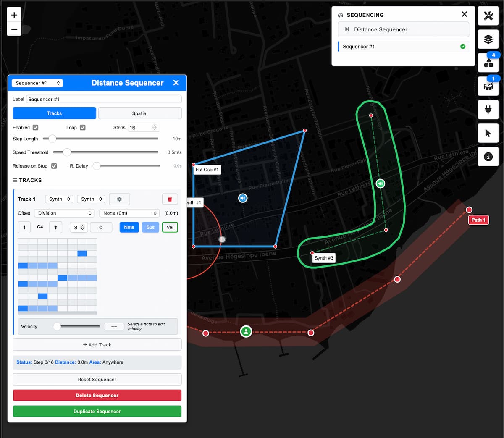
Task: Delete Track 1 with trash icon
Action: [170, 199]
